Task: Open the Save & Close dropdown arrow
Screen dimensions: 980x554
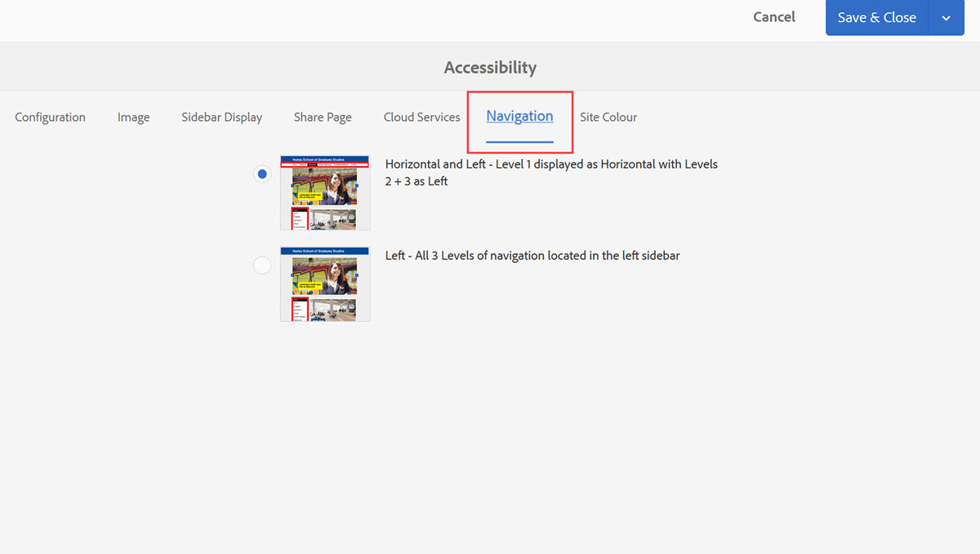Action: pos(947,18)
